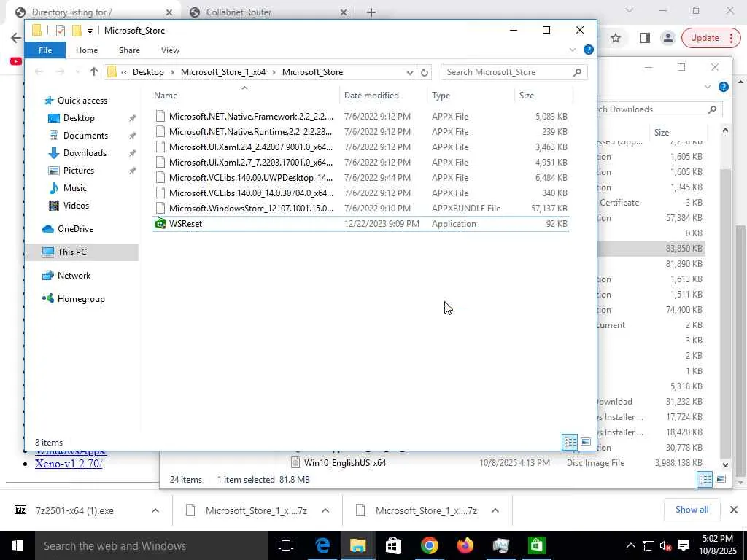Bookmark this page with the star icon
Viewport: 747px width, 560px height.
(x=616, y=38)
